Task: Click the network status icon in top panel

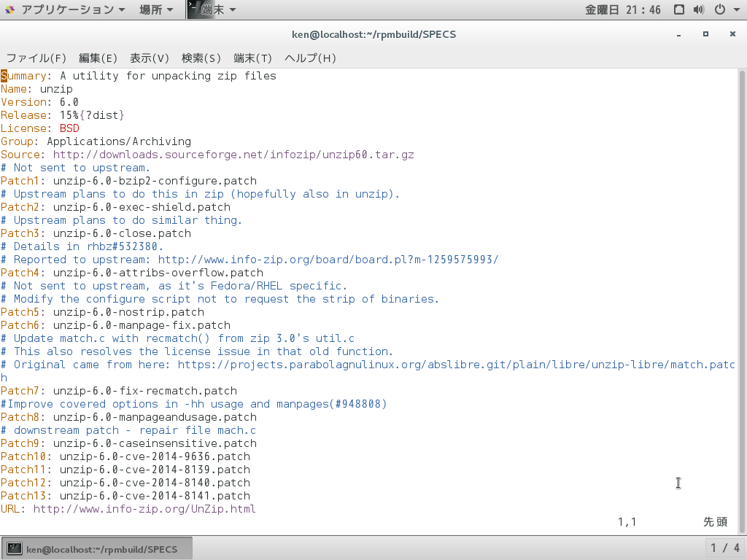Action: (679, 10)
